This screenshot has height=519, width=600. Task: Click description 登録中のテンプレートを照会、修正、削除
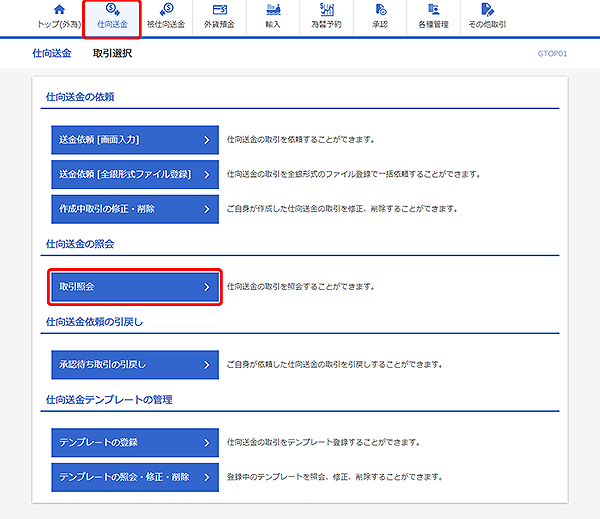[x=334, y=477]
